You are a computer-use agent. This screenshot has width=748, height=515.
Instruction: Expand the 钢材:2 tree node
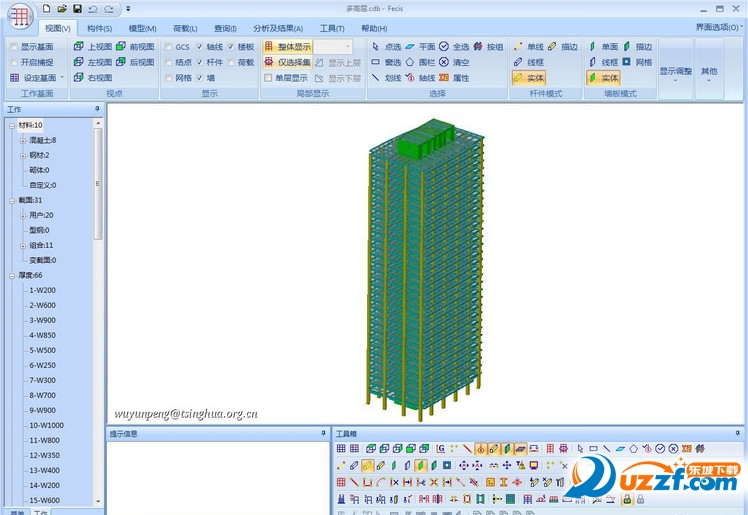click(x=22, y=156)
